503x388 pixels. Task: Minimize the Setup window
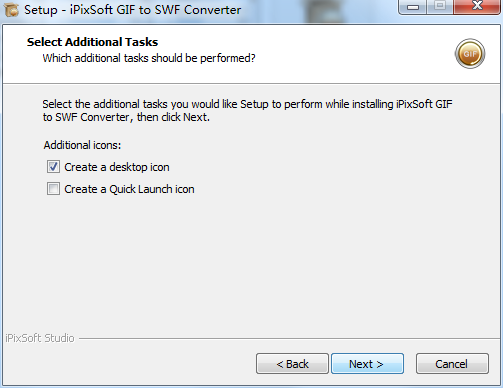413,7
